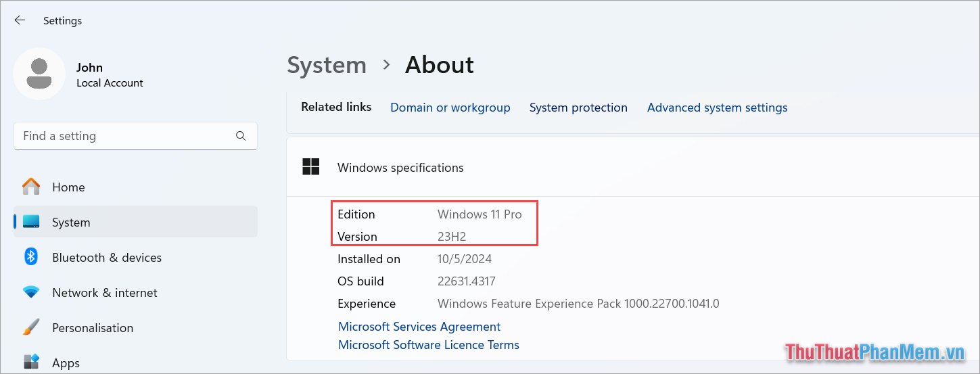Click the Settings window title
980x374 pixels.
coord(62,21)
